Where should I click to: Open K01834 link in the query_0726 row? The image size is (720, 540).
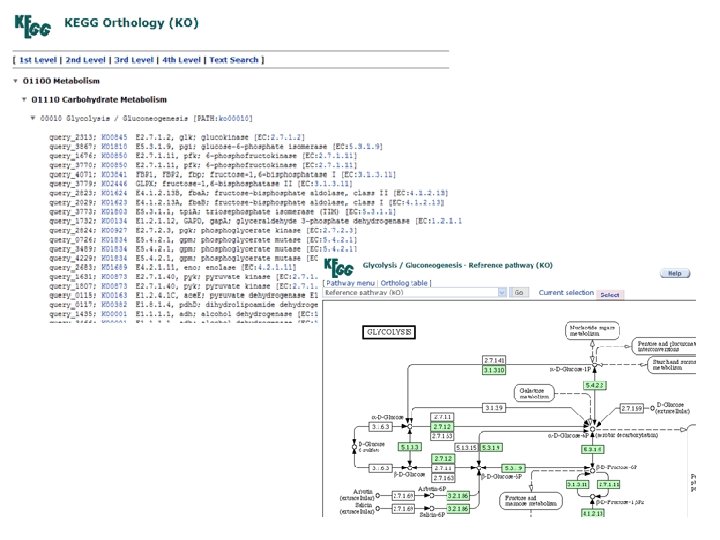pos(114,240)
